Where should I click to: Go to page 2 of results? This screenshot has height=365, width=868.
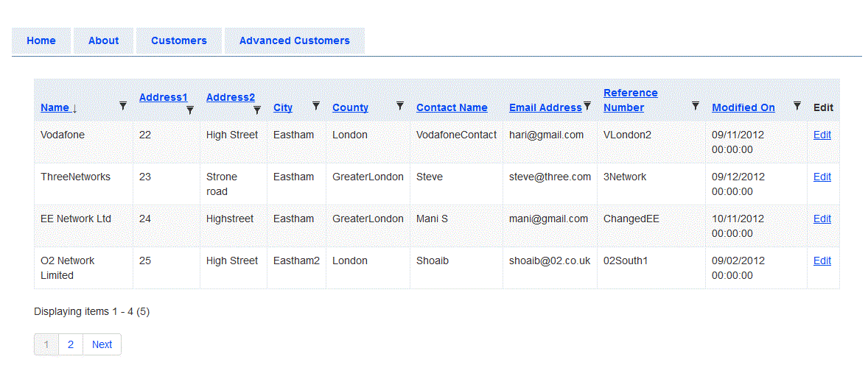point(71,344)
